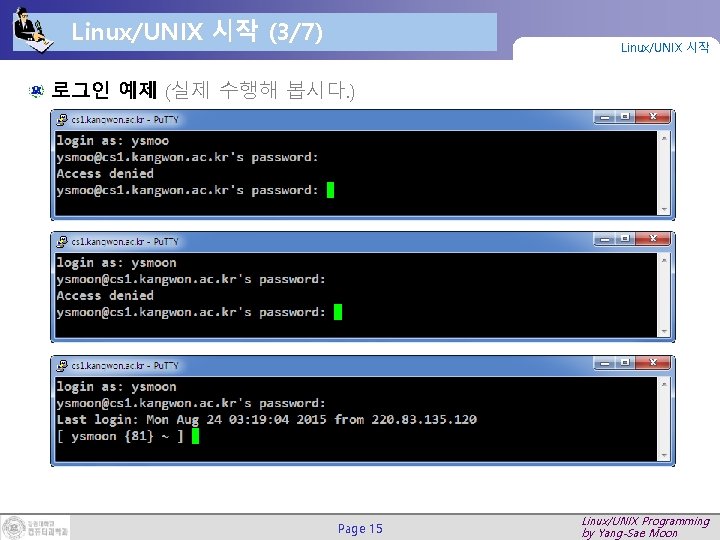Screen dimensions: 720x540
Task: Click 'login as: ysmoon' in the middle terminal
Action: (x=116, y=263)
